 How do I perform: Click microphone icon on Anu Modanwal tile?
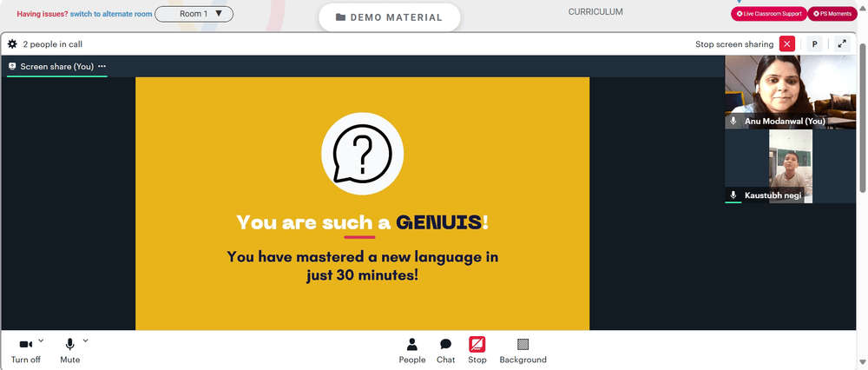(x=733, y=121)
